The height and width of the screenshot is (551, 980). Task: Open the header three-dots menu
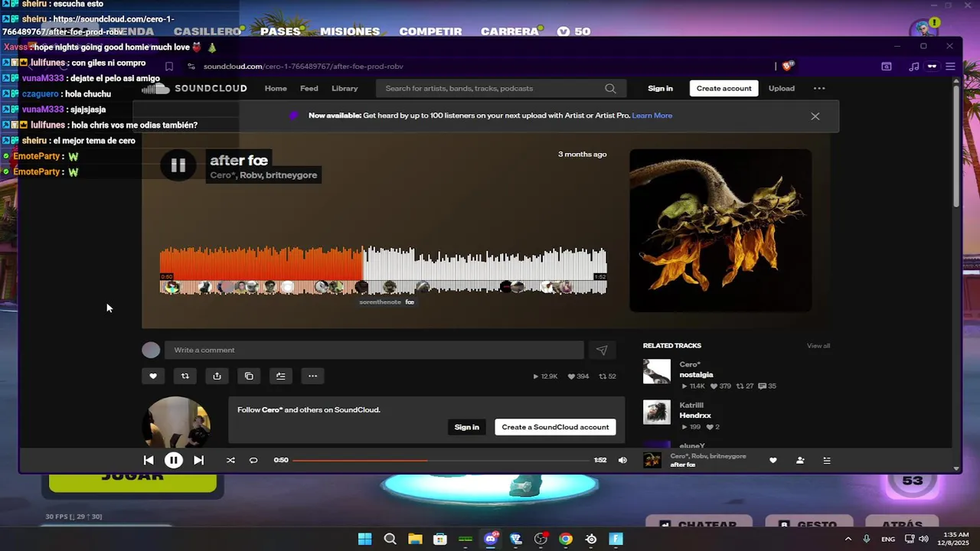point(819,88)
